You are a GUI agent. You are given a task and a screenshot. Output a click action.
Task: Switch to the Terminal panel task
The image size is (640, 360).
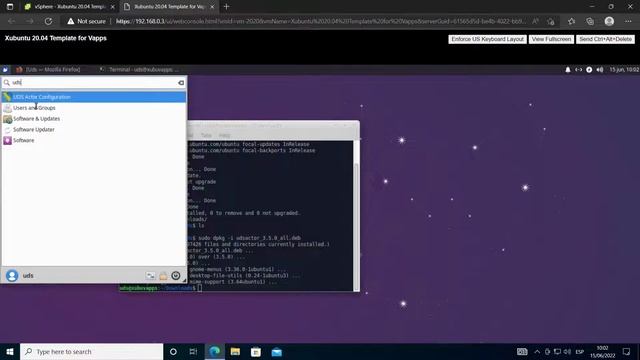click(x=139, y=70)
